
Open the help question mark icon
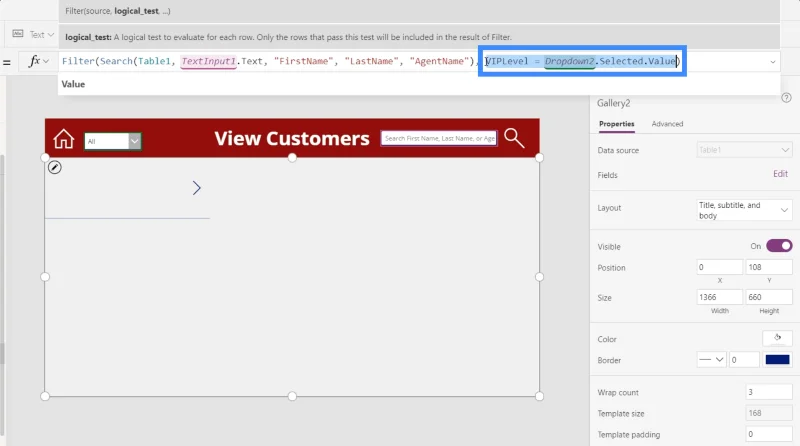(786, 97)
